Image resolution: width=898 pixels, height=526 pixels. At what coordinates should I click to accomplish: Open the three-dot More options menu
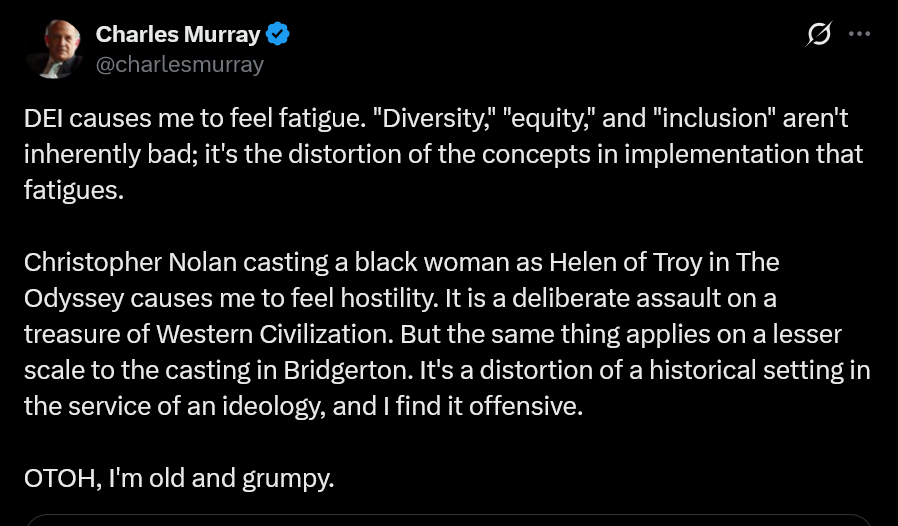(859, 34)
